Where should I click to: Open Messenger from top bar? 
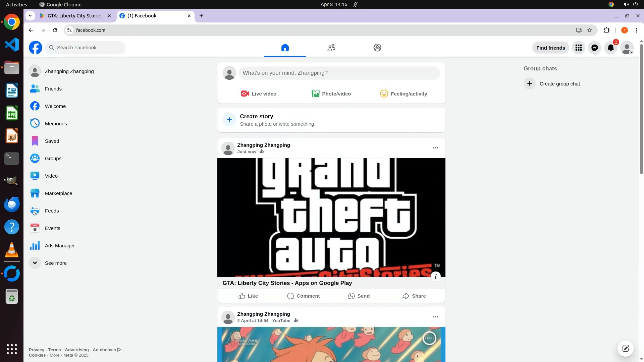pyautogui.click(x=594, y=48)
